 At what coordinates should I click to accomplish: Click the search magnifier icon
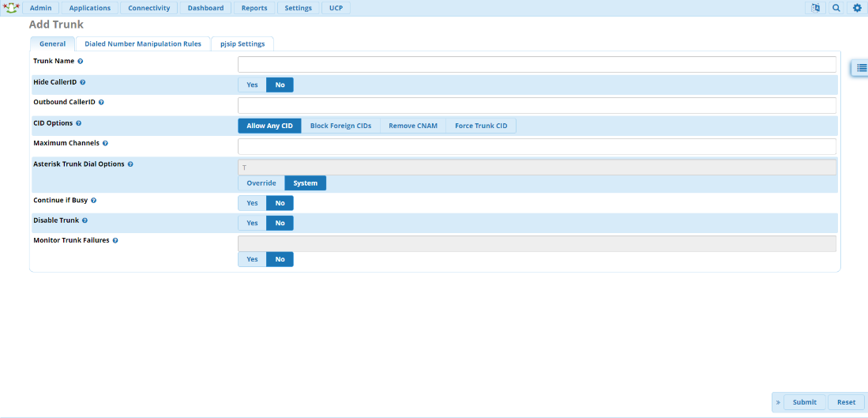[x=836, y=8]
